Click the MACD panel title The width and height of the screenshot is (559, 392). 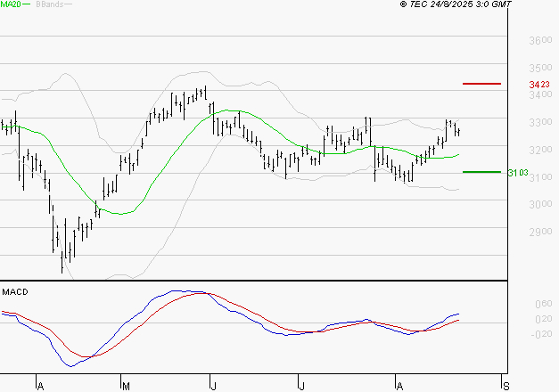(x=15, y=292)
